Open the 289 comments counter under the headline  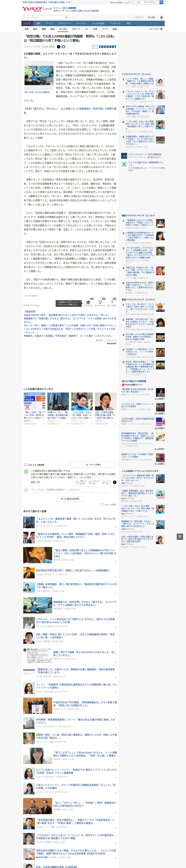pyautogui.click(x=45, y=47)
